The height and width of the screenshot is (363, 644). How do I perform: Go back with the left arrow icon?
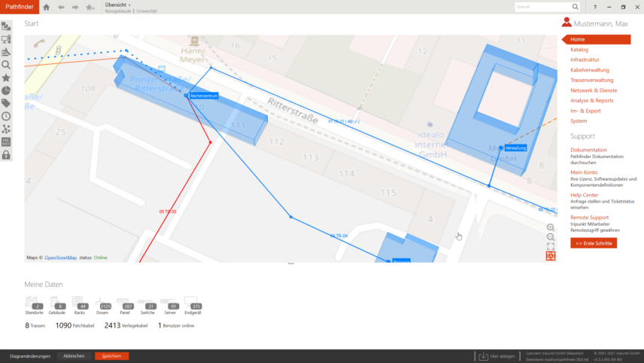[61, 7]
